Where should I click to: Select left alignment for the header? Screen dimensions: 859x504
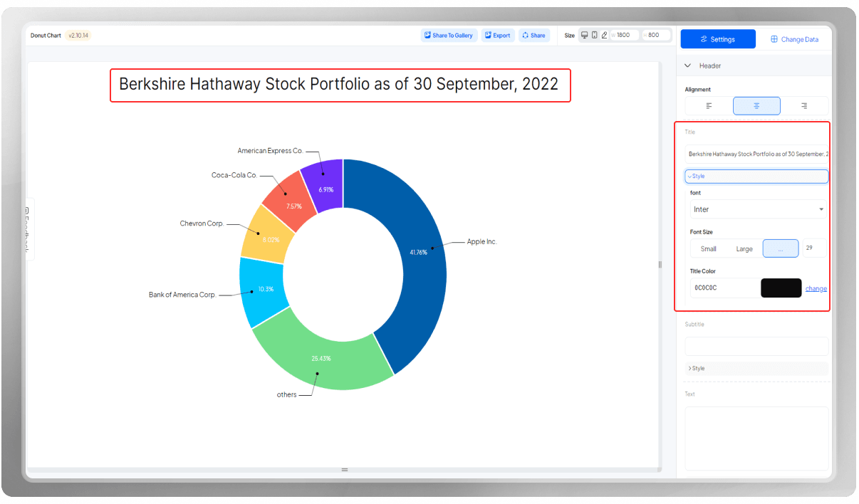click(x=709, y=105)
